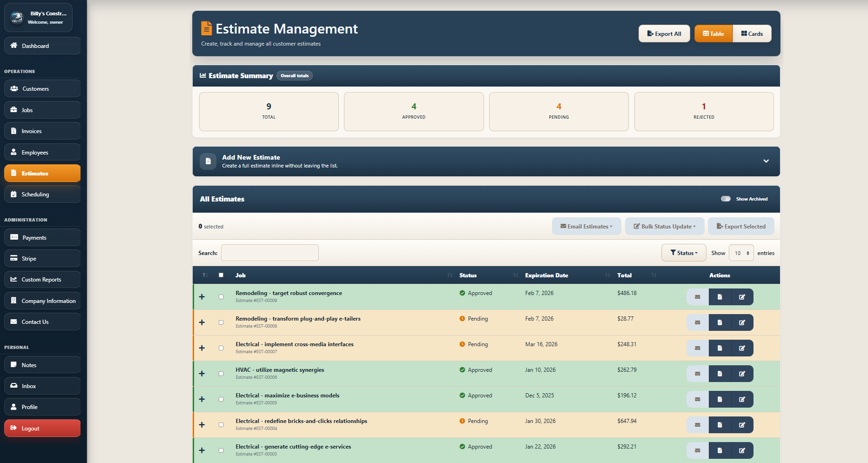This screenshot has height=463, width=868.
Task: Select checkbox for EST-00005 row
Action: [x=221, y=399]
